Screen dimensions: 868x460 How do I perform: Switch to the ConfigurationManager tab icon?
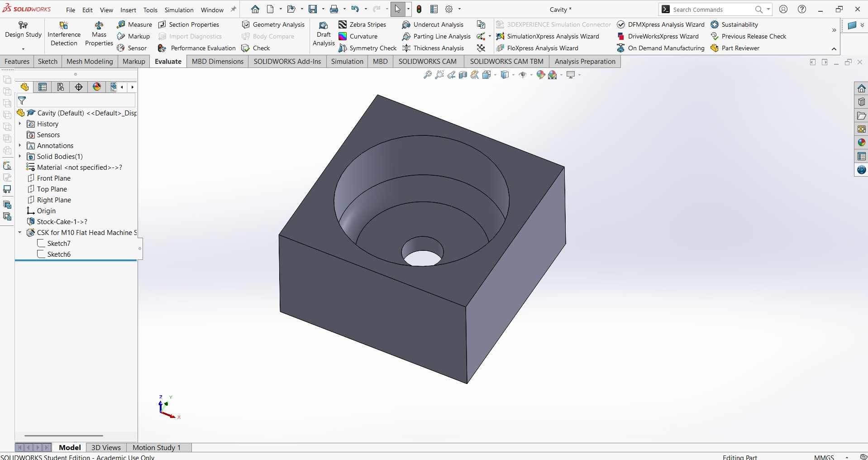(x=61, y=87)
